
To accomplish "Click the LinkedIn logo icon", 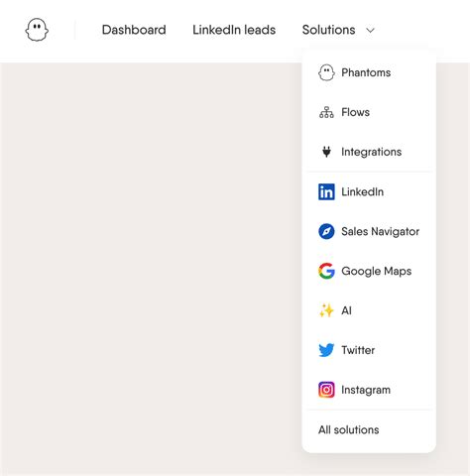I will [x=326, y=191].
